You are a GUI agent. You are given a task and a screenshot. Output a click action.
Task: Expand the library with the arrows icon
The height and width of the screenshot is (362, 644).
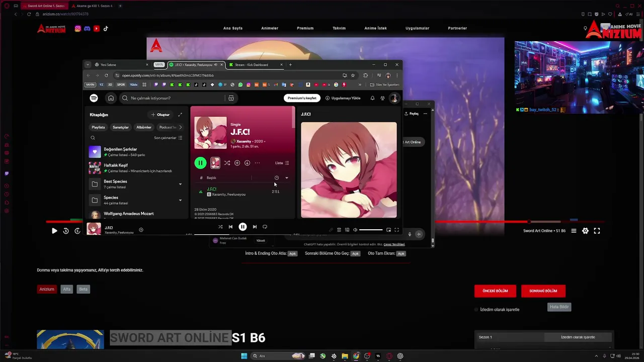[x=180, y=115]
